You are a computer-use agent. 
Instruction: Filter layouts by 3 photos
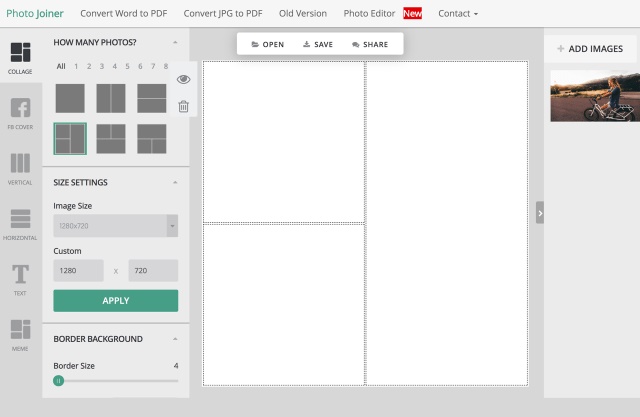point(101,67)
